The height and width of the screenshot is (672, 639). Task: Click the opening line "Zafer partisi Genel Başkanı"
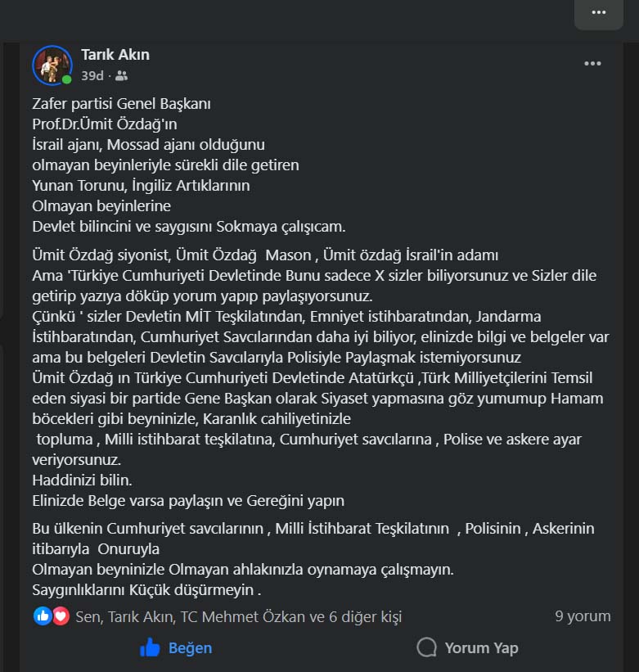[x=121, y=104]
